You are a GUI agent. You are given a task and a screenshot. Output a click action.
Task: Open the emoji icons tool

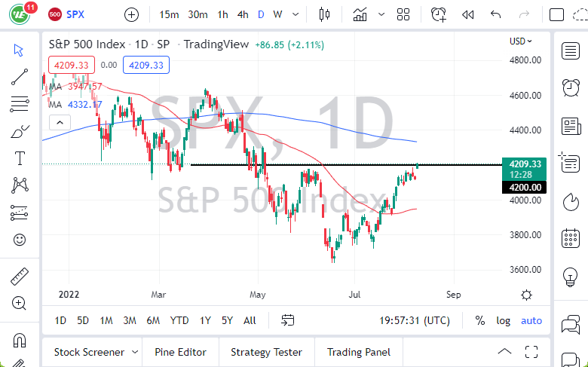tap(20, 240)
